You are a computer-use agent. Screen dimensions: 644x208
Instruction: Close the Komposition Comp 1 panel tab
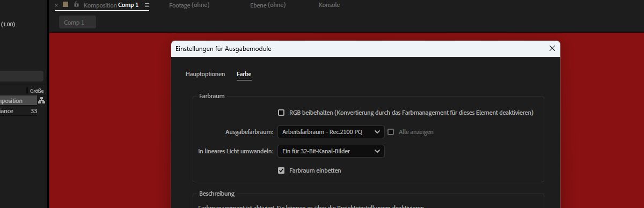pos(56,5)
